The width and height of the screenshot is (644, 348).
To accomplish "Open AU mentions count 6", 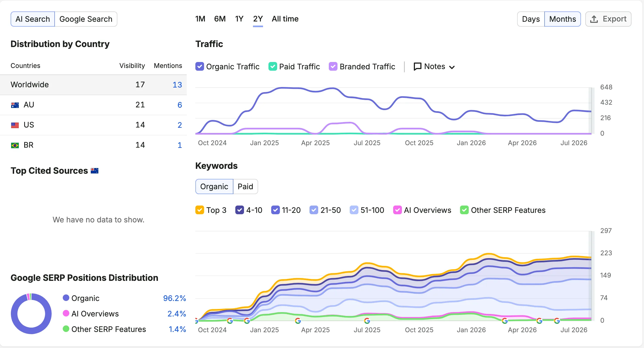I will tap(180, 105).
